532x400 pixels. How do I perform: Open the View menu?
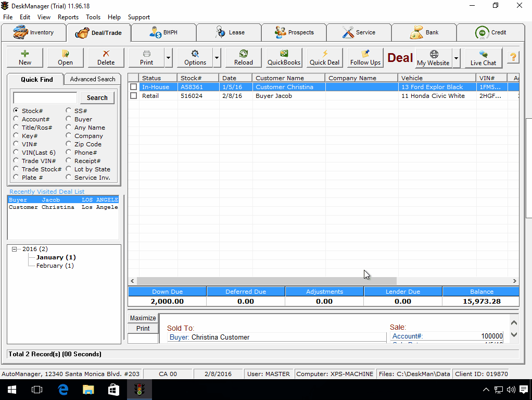click(44, 17)
